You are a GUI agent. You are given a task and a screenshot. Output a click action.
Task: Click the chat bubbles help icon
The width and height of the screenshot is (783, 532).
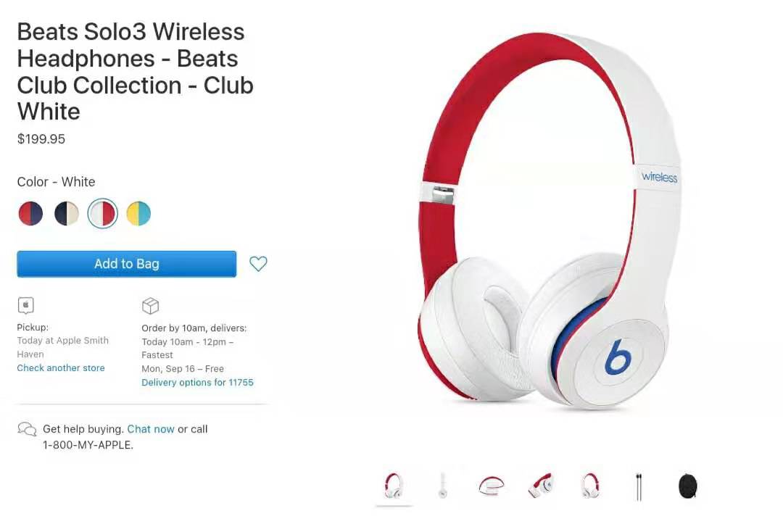point(27,428)
